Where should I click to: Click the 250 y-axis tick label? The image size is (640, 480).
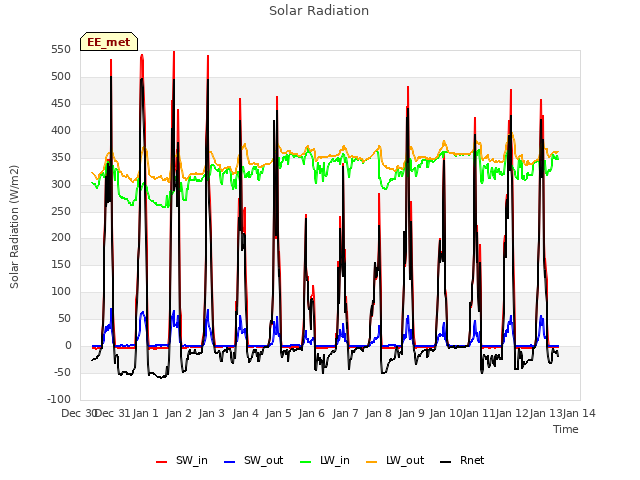click(x=61, y=211)
